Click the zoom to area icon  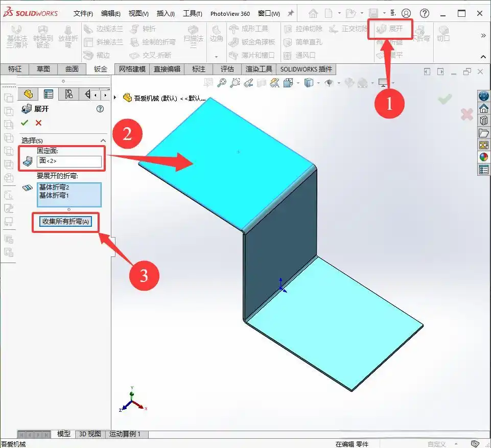[235, 83]
